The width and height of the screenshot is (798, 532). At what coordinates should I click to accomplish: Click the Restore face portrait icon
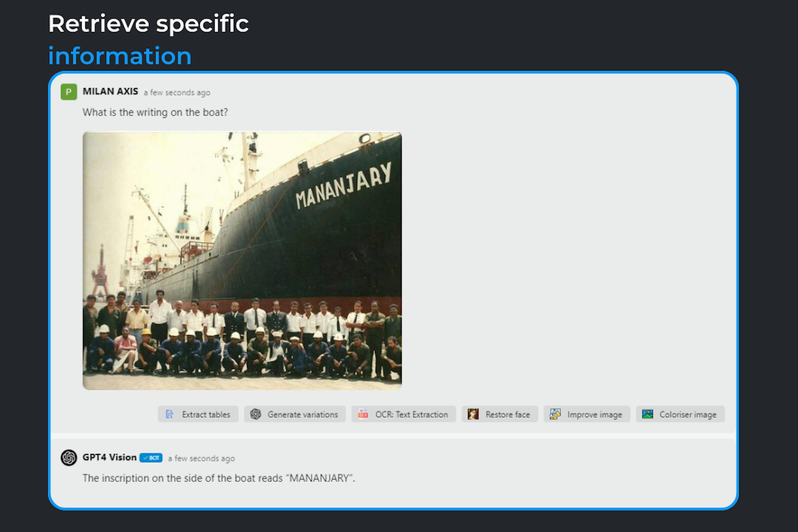coord(473,414)
